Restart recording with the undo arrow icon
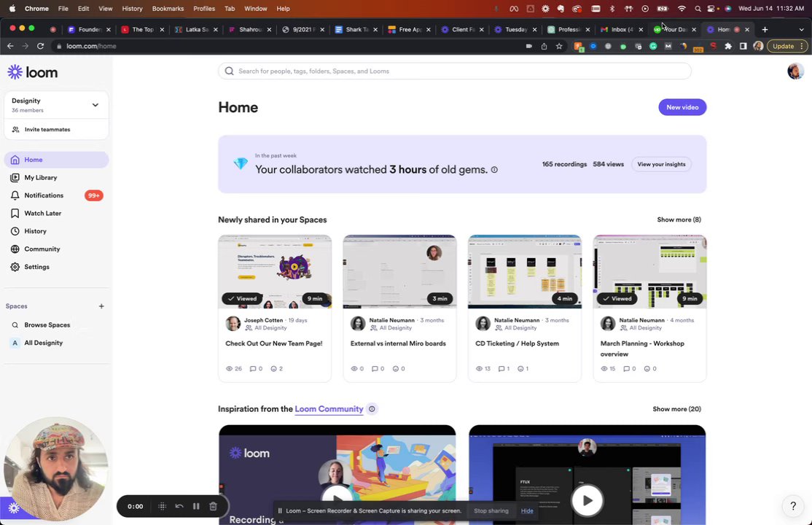812x525 pixels. [x=179, y=506]
